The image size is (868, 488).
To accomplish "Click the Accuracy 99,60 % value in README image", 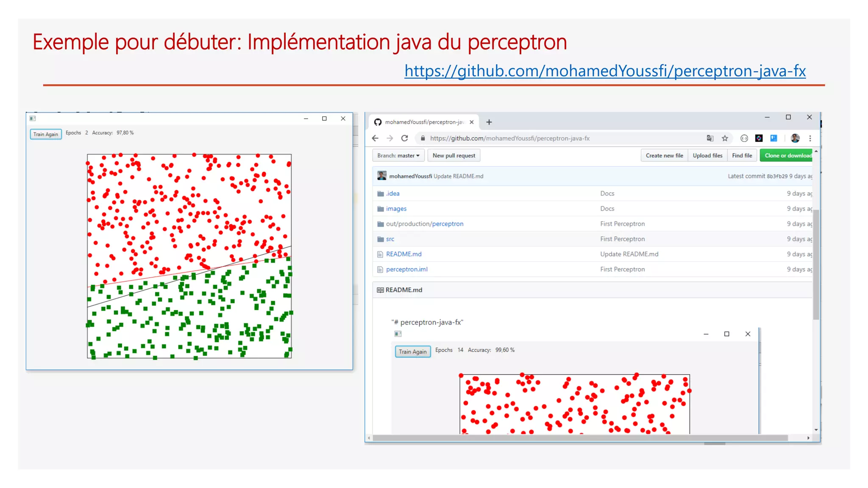I will [x=505, y=350].
